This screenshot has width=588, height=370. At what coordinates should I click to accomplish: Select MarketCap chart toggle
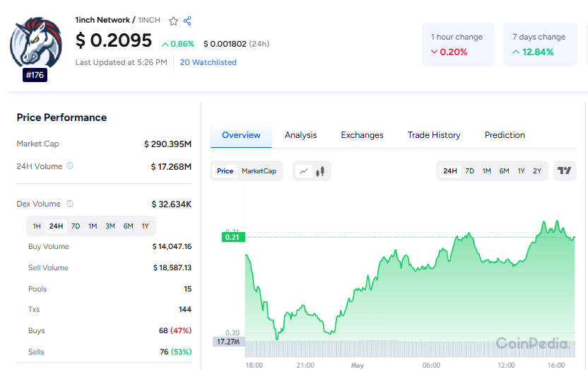click(x=259, y=171)
